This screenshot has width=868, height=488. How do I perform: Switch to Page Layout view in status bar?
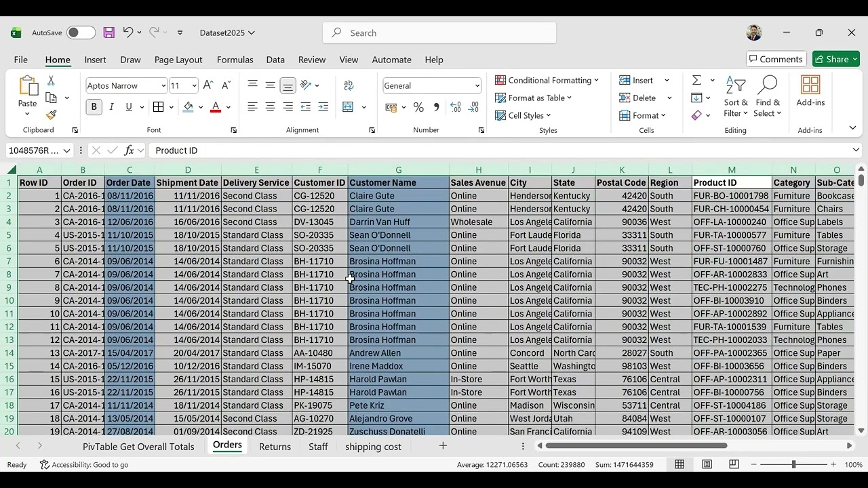pos(707,464)
